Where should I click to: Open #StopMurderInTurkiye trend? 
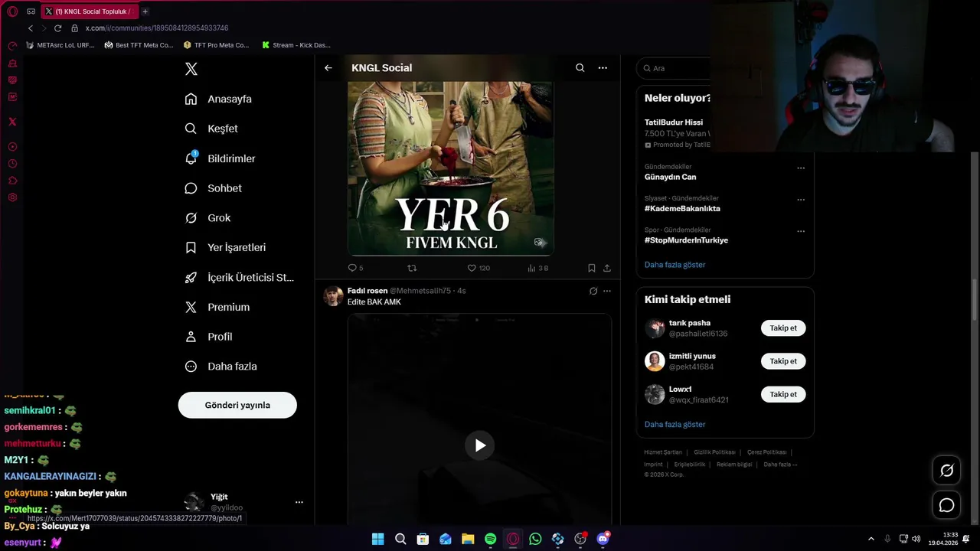[686, 240]
